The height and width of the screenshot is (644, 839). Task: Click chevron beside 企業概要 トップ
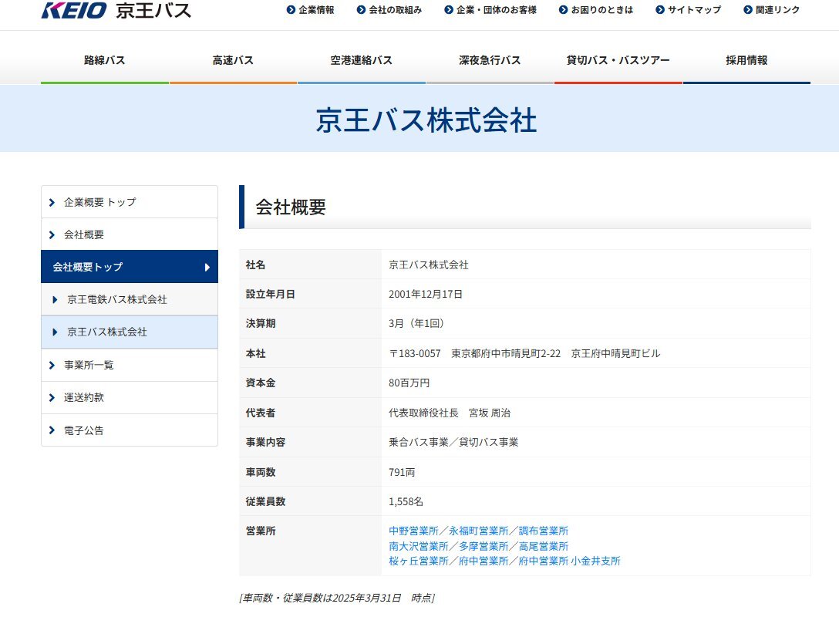click(x=52, y=202)
